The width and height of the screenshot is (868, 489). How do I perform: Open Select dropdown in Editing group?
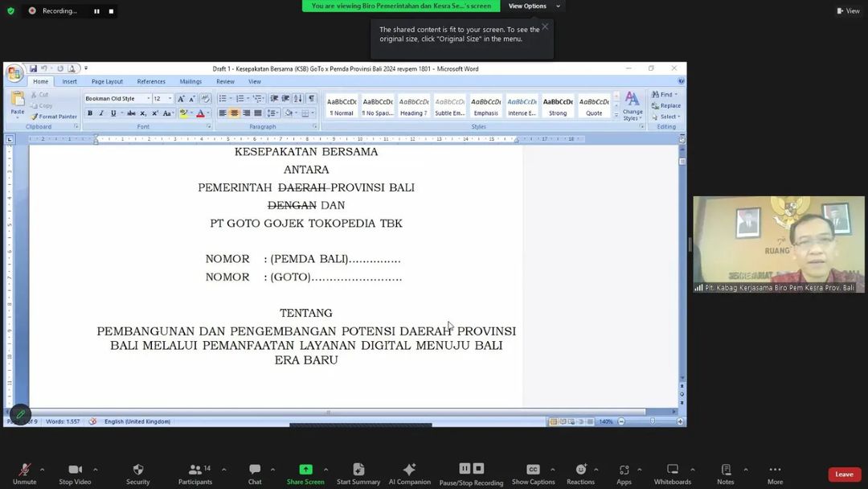coord(666,117)
